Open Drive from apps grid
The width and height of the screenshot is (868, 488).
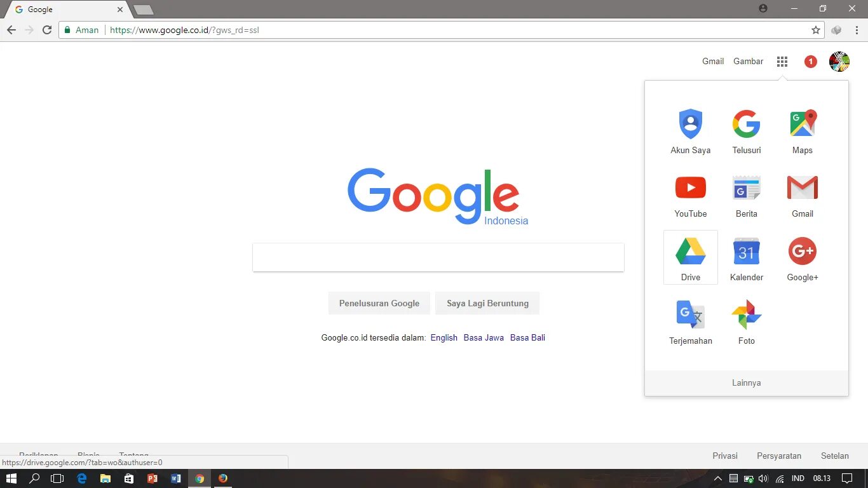(691, 257)
